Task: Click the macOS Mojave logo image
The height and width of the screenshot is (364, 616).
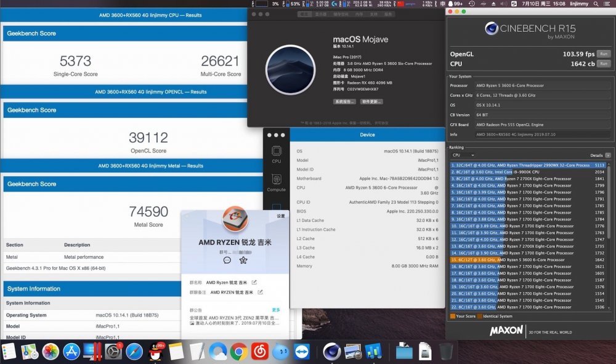Action: point(290,70)
